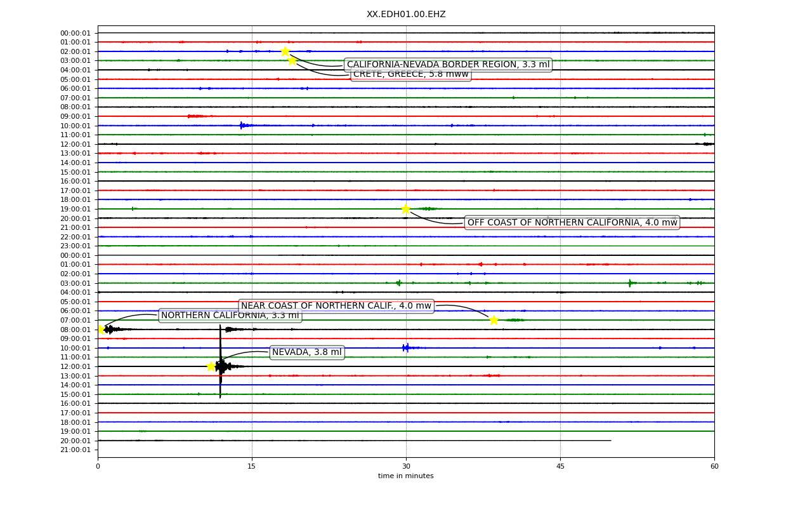Select the NEVADA, 3.8 ml annotation box
812x508 pixels.
[306, 352]
